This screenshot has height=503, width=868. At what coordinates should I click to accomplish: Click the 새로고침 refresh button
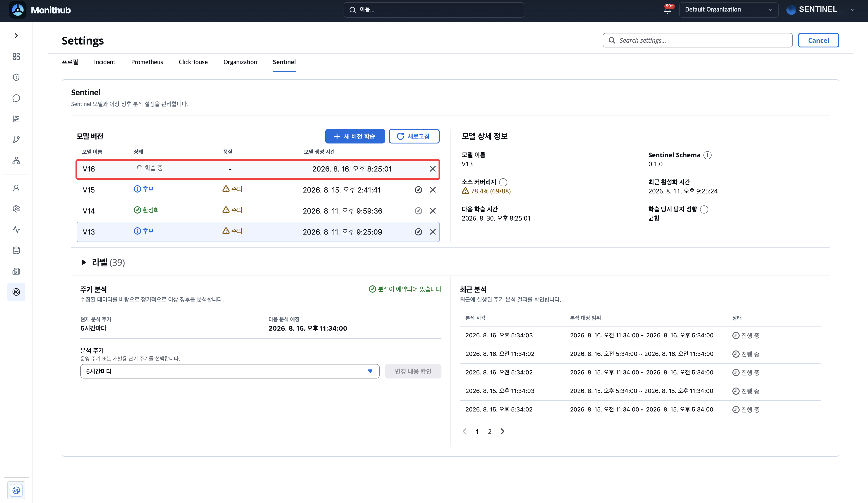click(x=414, y=136)
